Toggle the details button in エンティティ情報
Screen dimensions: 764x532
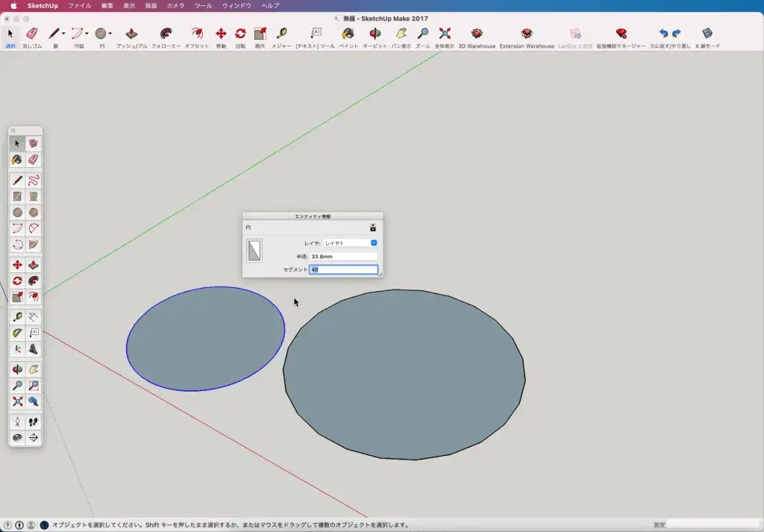click(x=373, y=228)
